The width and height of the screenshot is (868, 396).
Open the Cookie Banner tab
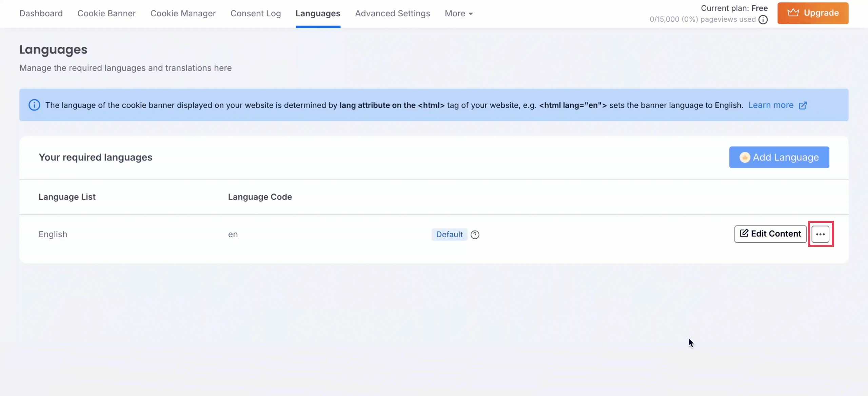tap(106, 14)
